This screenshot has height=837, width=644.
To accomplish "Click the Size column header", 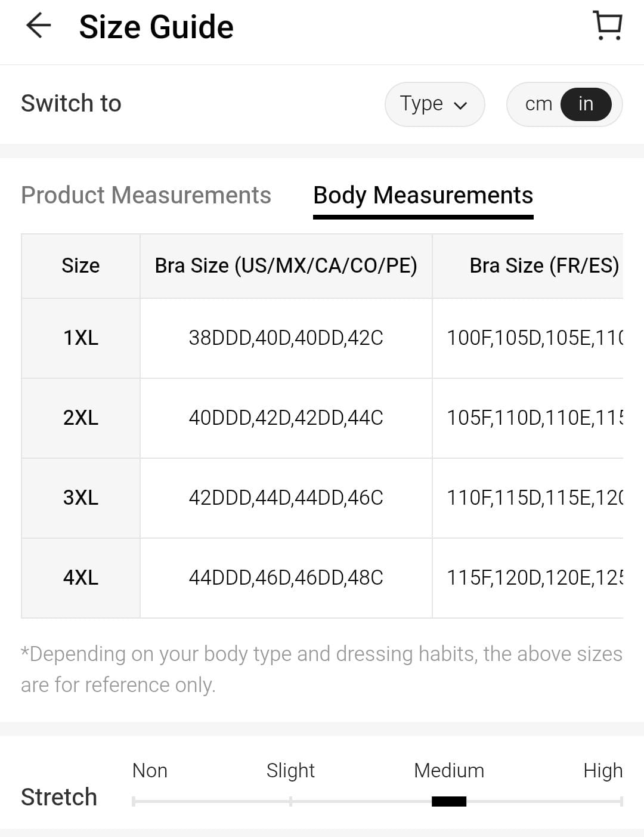I will pos(80,265).
